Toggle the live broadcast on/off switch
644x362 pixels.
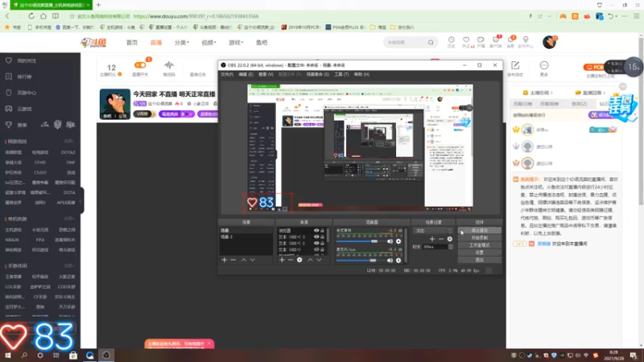140,65
